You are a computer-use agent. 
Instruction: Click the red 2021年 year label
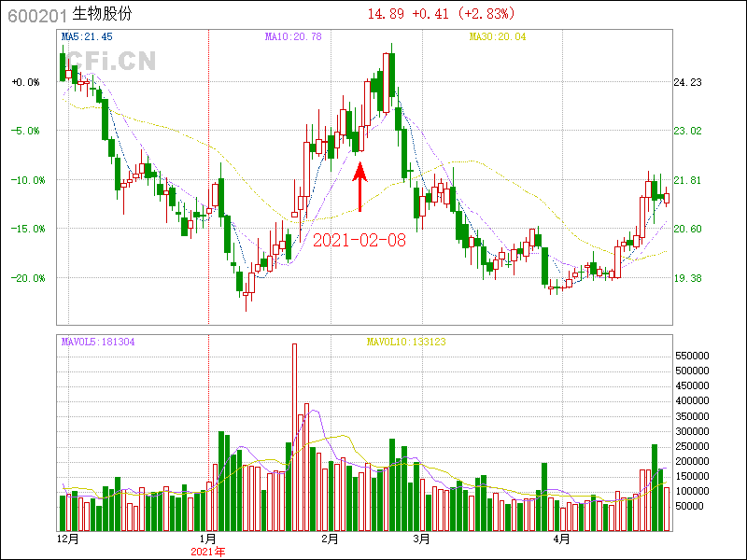[x=207, y=552]
